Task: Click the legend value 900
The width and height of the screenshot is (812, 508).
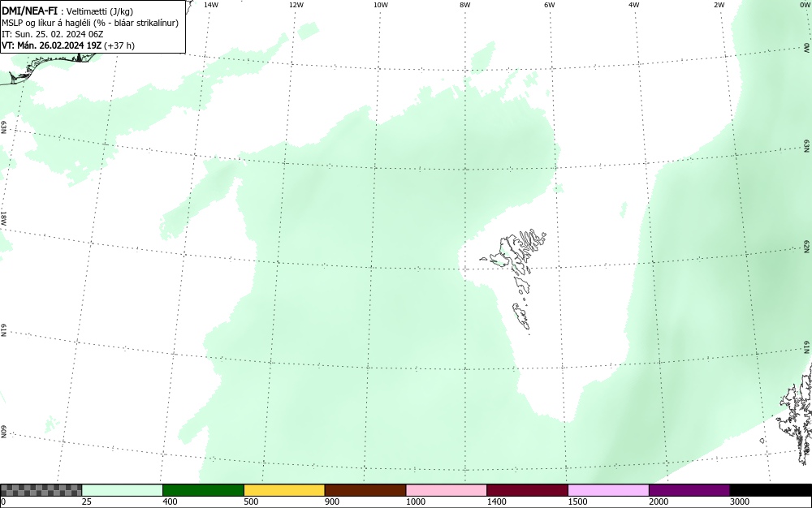Action: click(x=332, y=502)
